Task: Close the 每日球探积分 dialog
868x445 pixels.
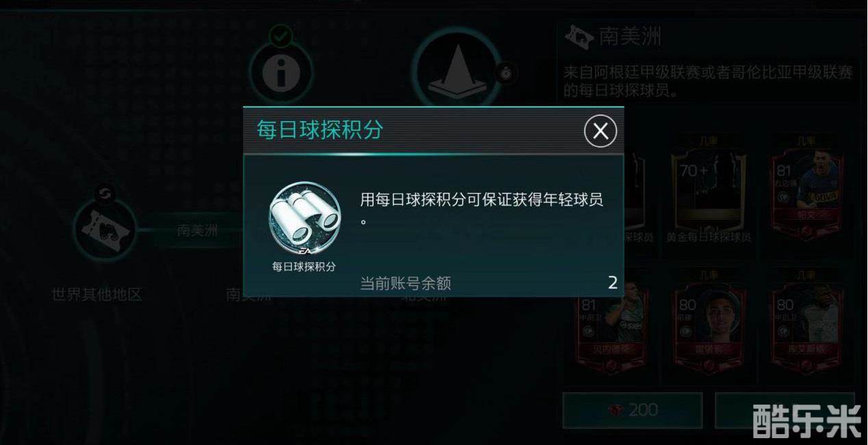Action: (600, 131)
